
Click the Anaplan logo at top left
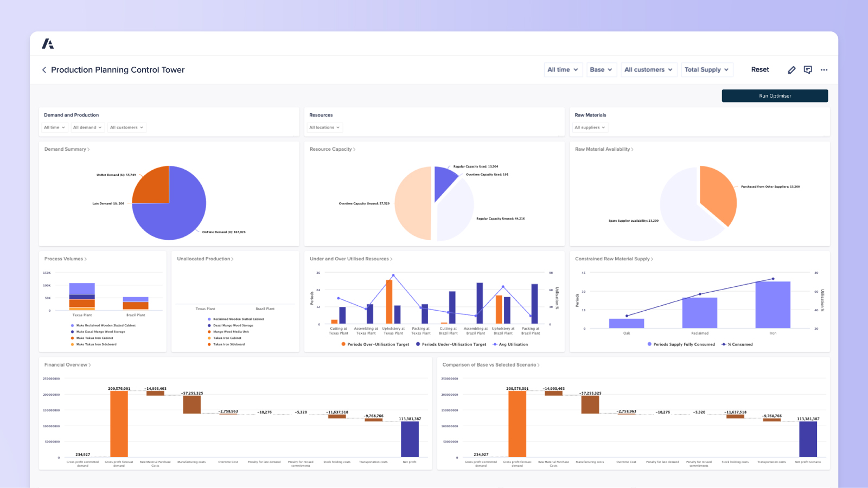click(48, 43)
